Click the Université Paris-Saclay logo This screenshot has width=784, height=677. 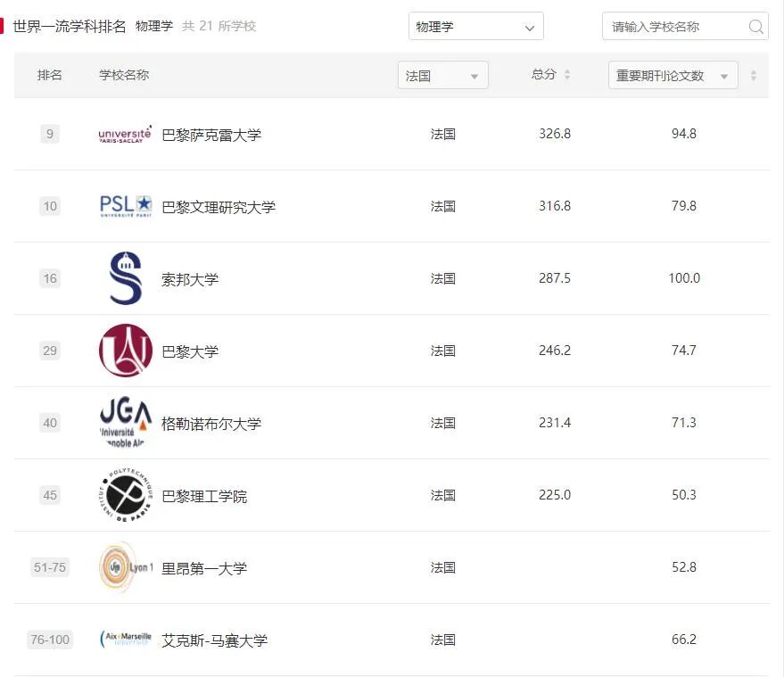pyautogui.click(x=124, y=135)
